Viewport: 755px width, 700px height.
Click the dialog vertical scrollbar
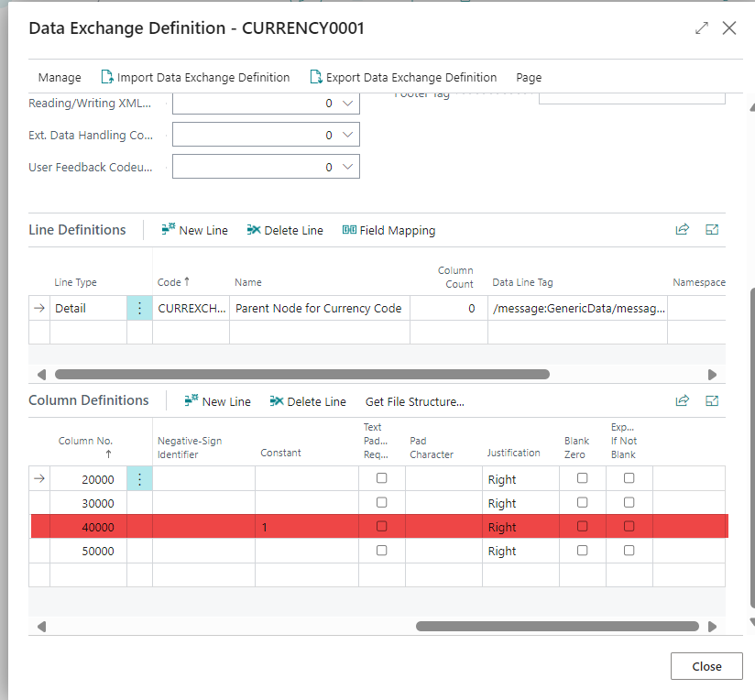point(751,448)
